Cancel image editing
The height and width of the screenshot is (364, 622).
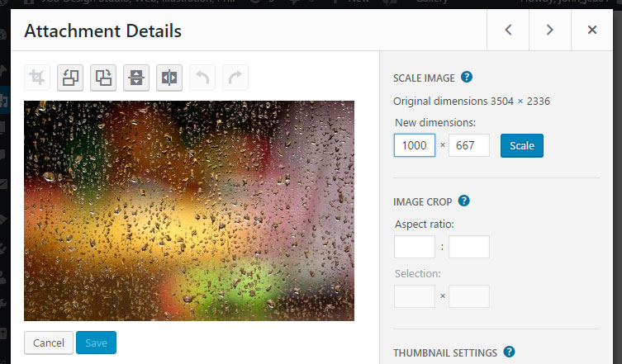click(49, 343)
